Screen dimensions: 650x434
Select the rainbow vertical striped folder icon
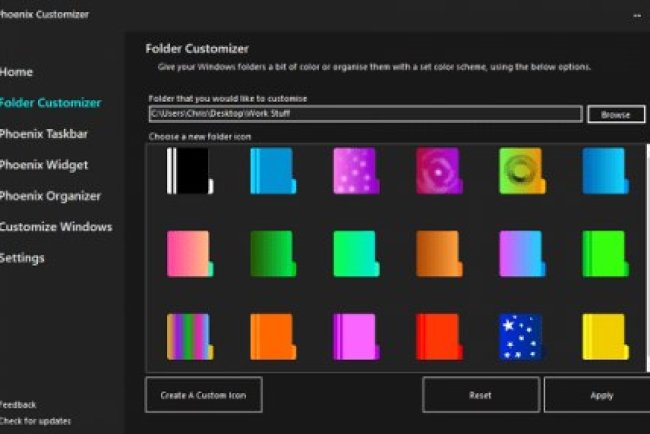pos(189,337)
